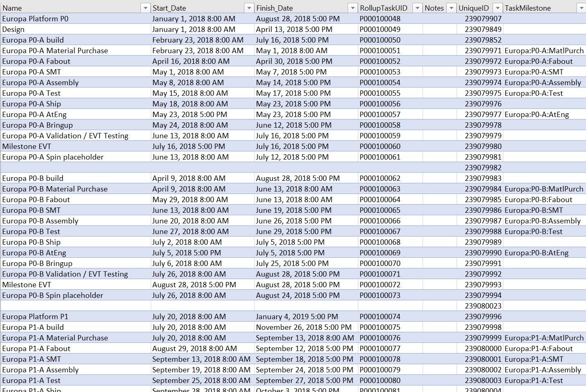
Task: Click the 'Europa P0-A build' cell
Action: coord(76,40)
